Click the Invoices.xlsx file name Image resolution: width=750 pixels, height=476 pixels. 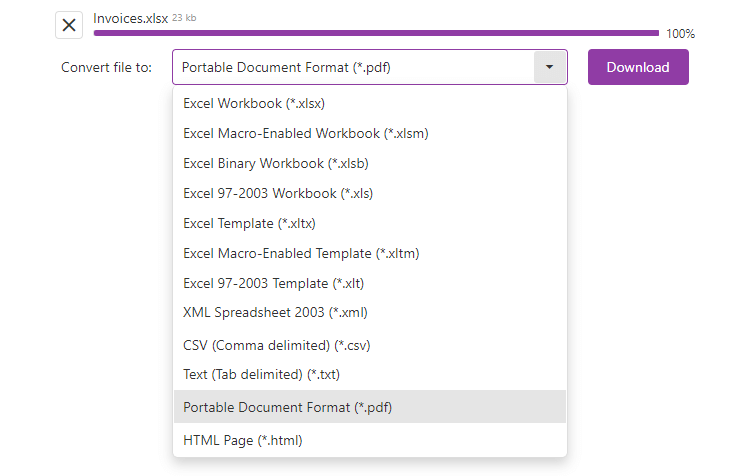point(130,18)
